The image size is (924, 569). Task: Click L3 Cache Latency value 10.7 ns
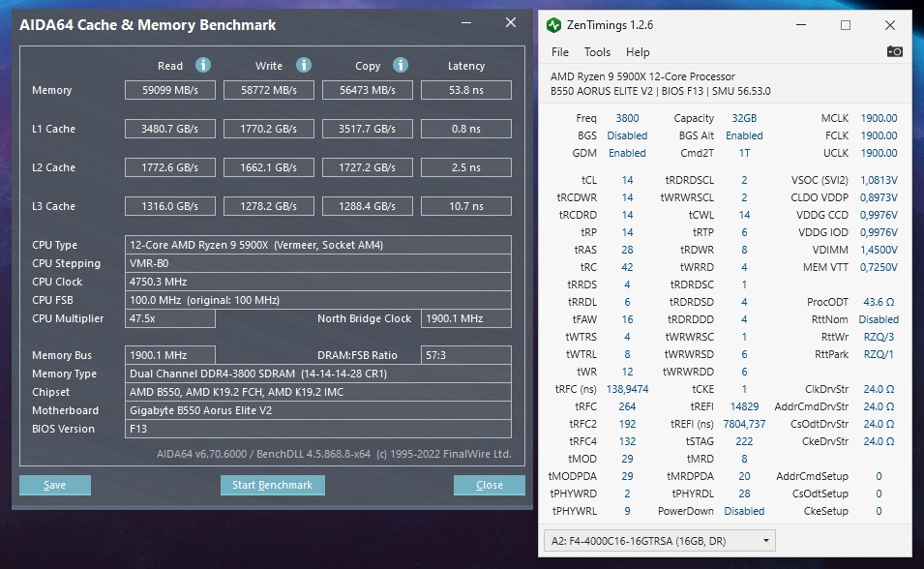pos(466,206)
